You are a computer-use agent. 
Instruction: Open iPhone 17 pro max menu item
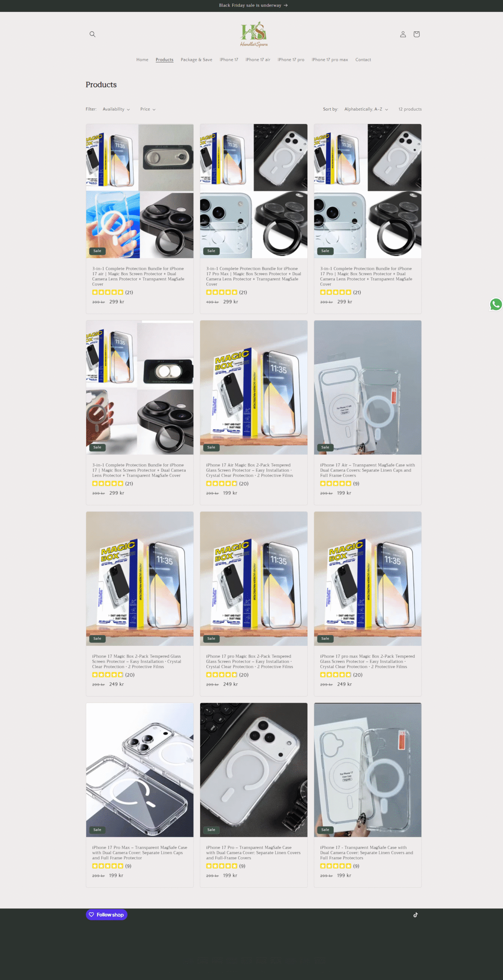click(x=330, y=60)
